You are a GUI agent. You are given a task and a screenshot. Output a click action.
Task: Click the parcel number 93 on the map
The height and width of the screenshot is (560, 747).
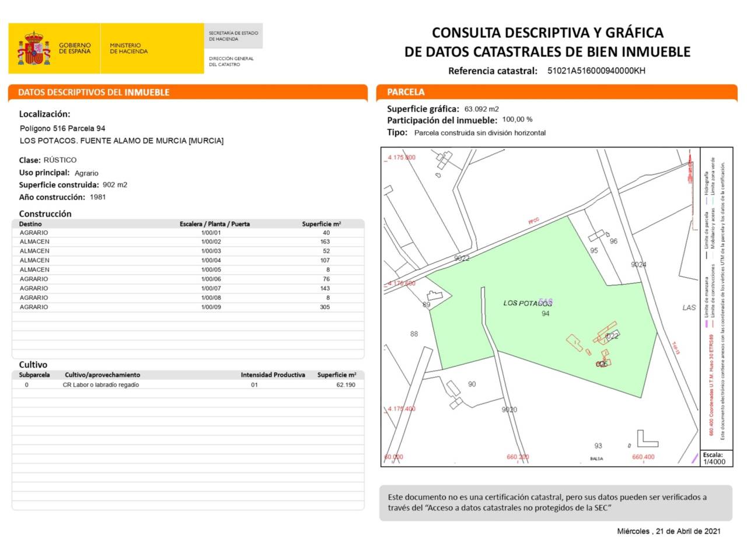[x=598, y=446]
